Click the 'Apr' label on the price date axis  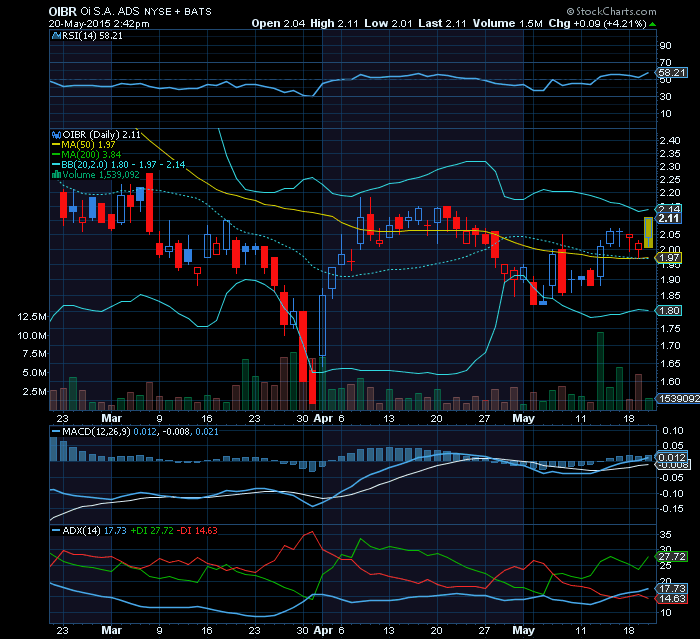[x=323, y=418]
